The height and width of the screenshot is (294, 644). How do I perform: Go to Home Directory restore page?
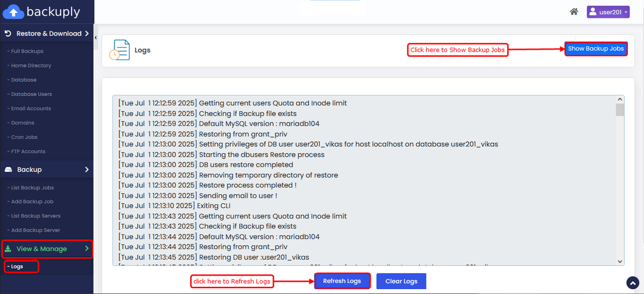(31, 65)
